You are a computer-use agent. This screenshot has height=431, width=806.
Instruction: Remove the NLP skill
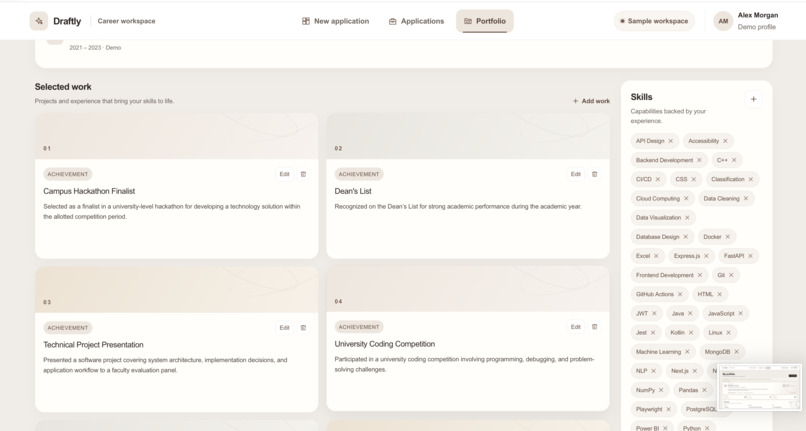(x=653, y=371)
